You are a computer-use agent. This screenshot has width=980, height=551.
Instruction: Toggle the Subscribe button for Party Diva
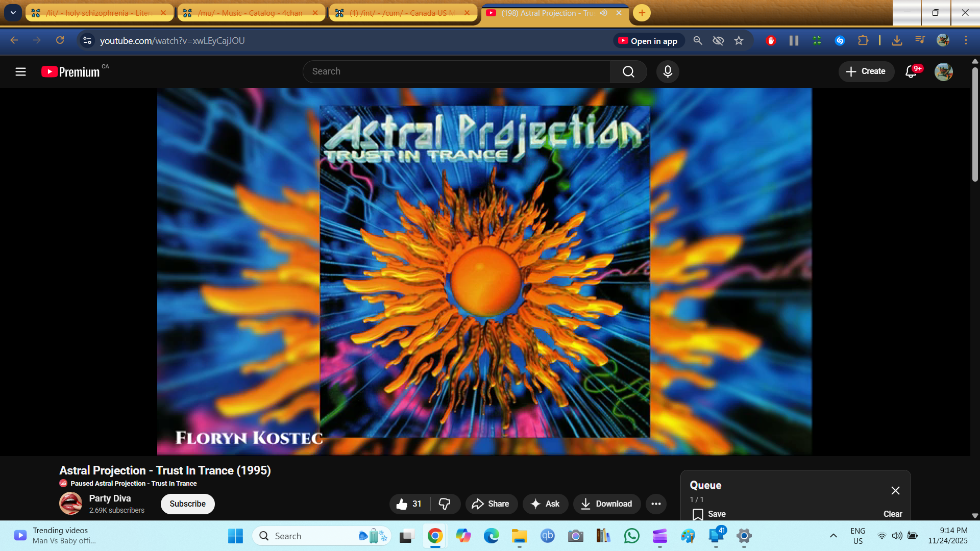187,504
